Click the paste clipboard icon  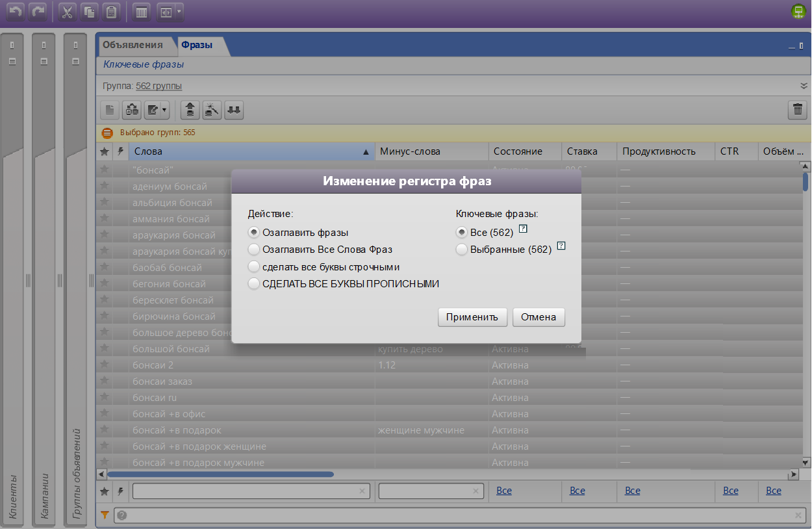click(112, 12)
